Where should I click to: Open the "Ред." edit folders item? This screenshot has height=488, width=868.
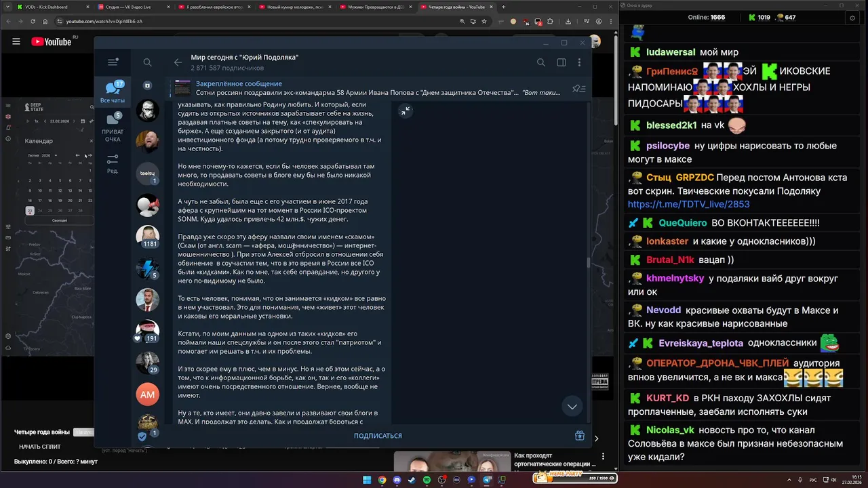click(x=113, y=163)
